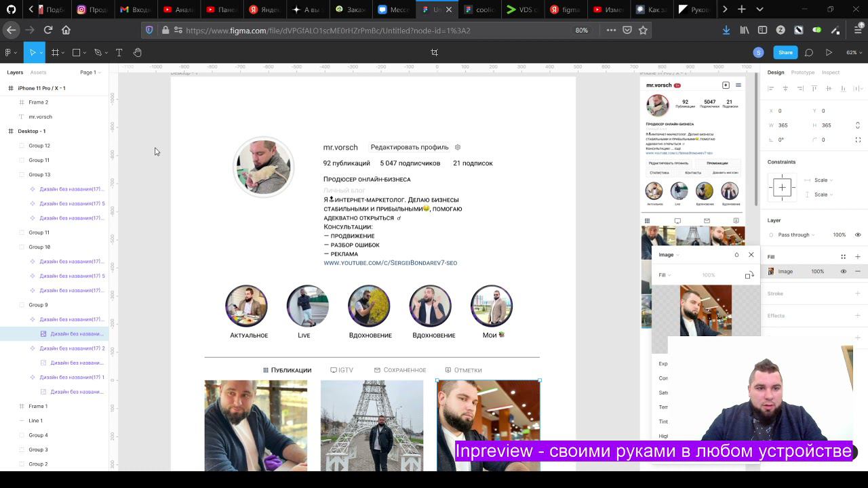Toggle Image fill visibility eye
Viewport: 868px width, 488px height.
[844, 271]
